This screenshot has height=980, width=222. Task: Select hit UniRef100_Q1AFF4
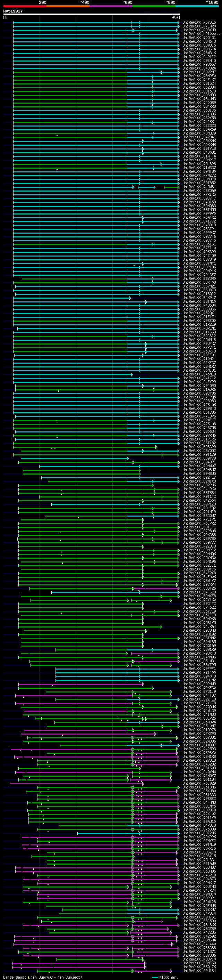click(199, 156)
